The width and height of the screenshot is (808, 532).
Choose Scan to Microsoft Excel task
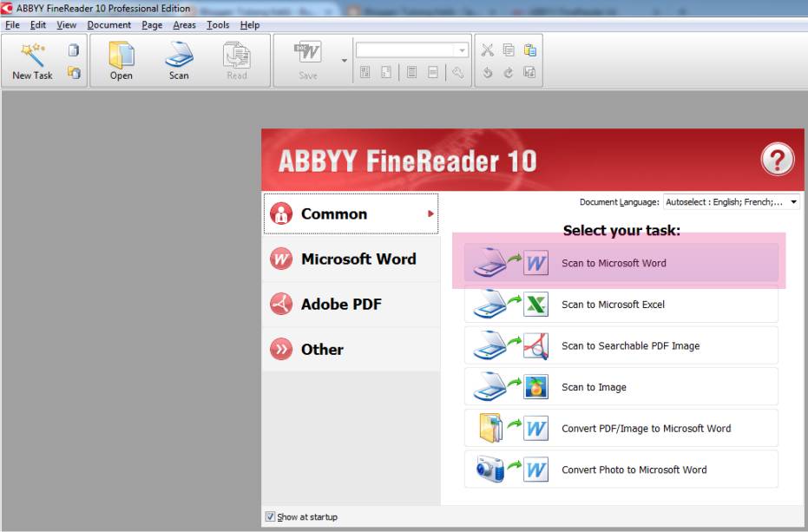coord(621,304)
